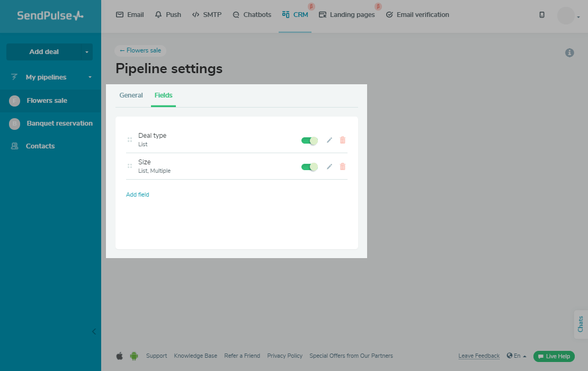The image size is (588, 371).
Task: Start a chat with Live Help button
Action: [554, 356]
